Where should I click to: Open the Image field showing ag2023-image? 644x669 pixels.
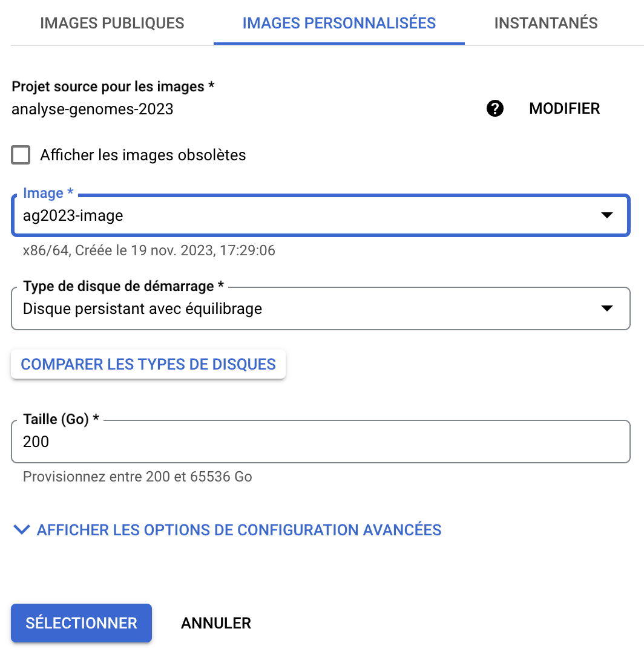[303, 215]
